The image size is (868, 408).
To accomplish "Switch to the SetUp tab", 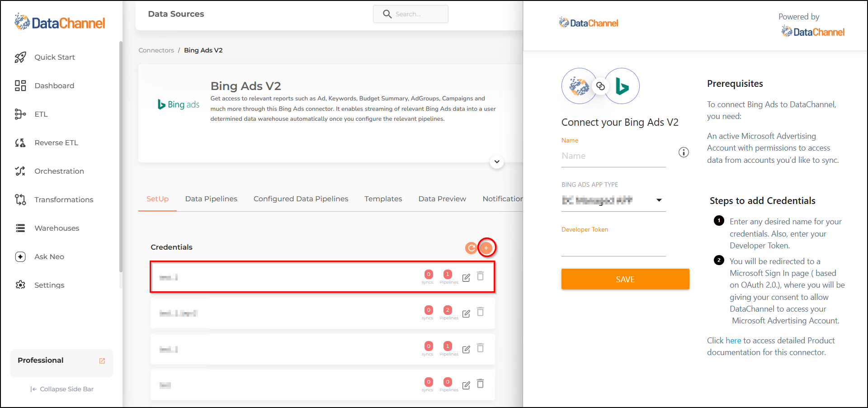I will [x=157, y=199].
